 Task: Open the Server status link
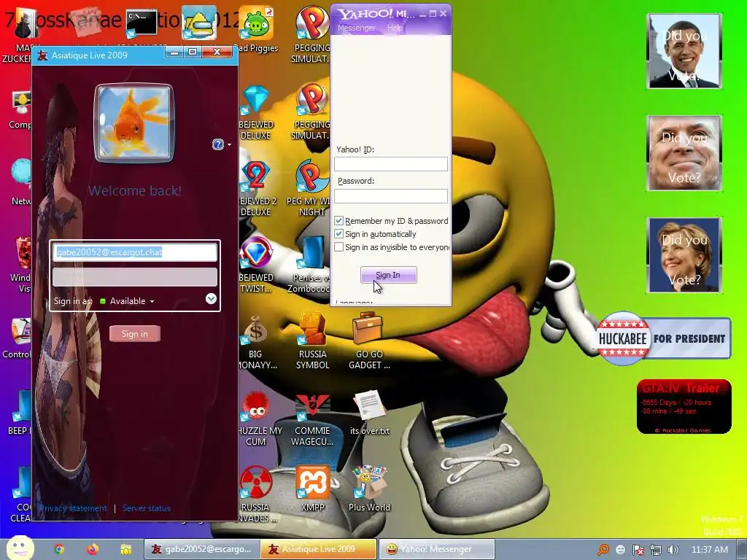(x=146, y=508)
